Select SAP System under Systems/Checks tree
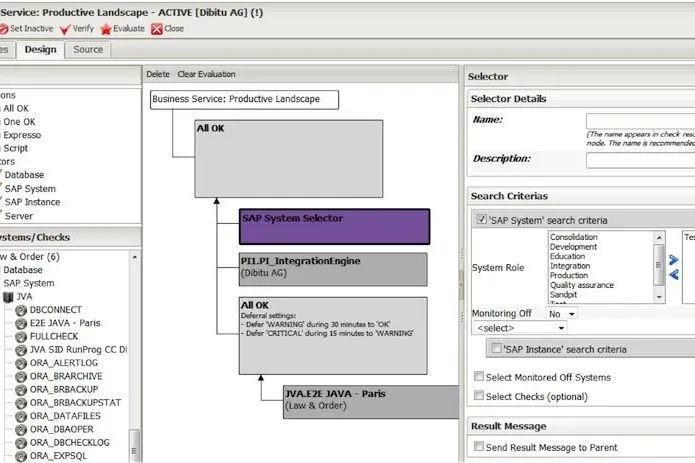This screenshot has height=463, width=695. pyautogui.click(x=29, y=284)
